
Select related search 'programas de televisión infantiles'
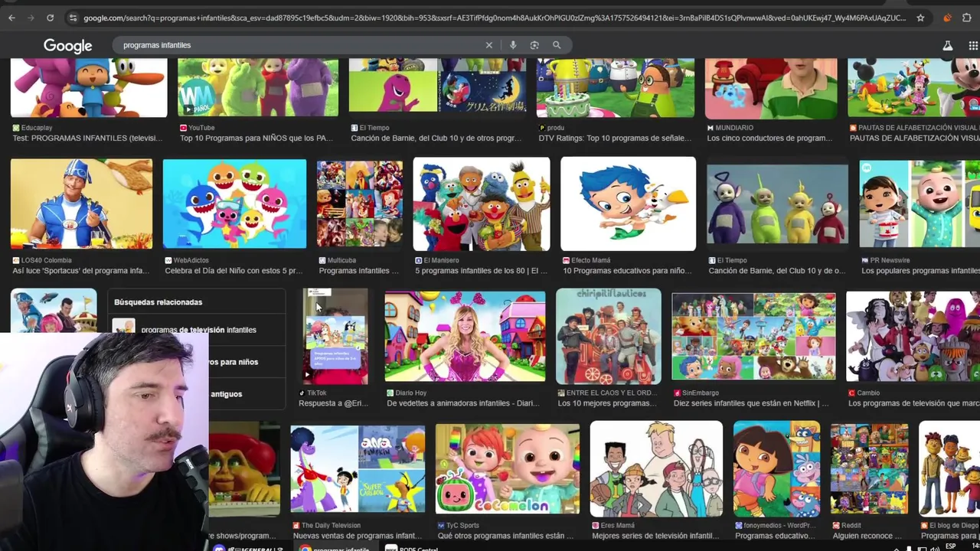[198, 330]
